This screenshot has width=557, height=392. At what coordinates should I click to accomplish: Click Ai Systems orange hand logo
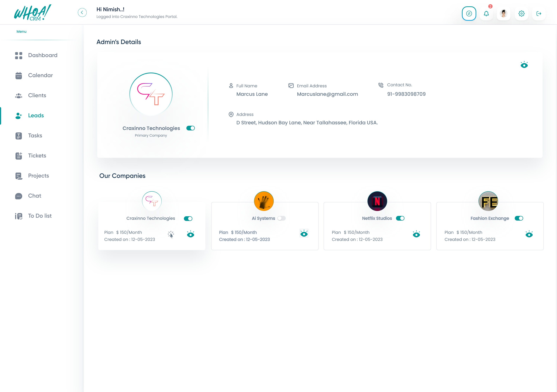264,201
